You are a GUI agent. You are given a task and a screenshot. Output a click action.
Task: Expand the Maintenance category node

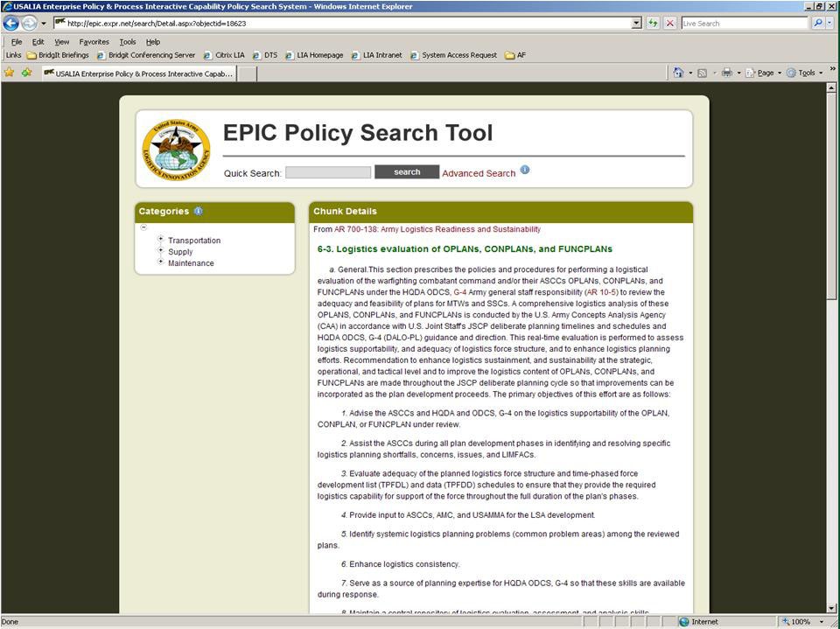pos(160,262)
